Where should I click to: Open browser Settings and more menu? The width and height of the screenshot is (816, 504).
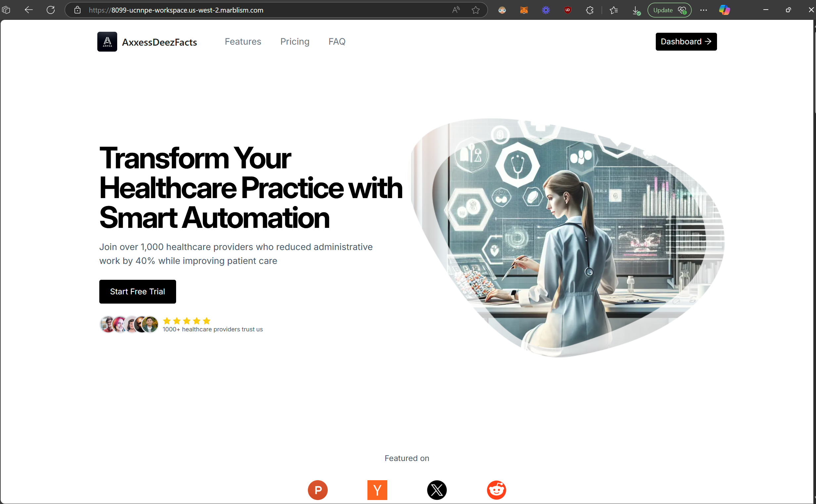(x=703, y=10)
